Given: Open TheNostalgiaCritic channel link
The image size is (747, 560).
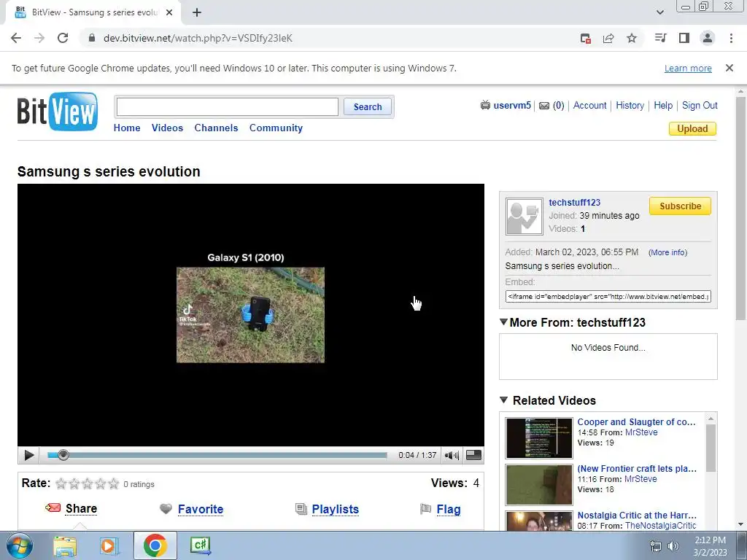Looking at the screenshot, I should 660,525.
